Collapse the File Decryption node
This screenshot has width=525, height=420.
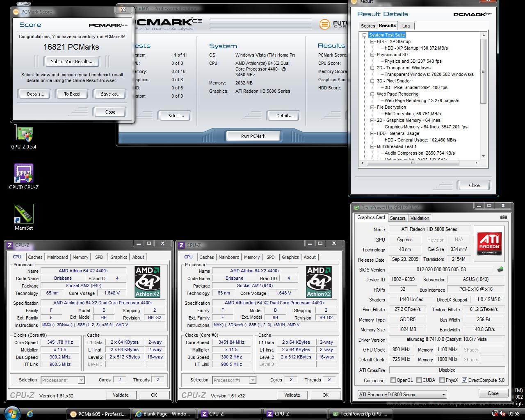tap(372, 107)
